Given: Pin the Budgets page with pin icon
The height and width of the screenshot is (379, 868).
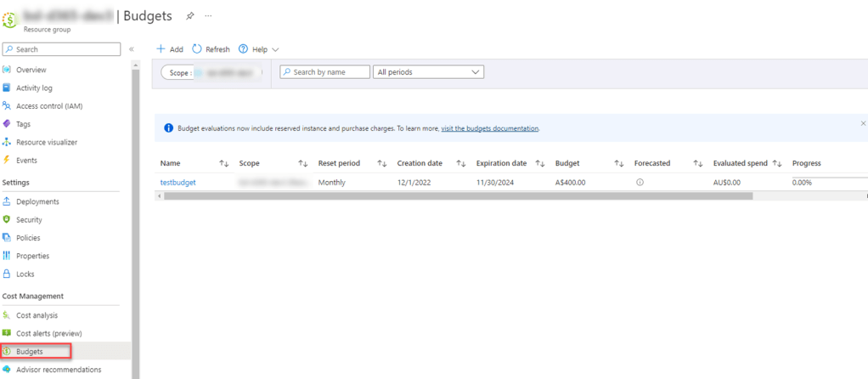Looking at the screenshot, I should coord(190,16).
